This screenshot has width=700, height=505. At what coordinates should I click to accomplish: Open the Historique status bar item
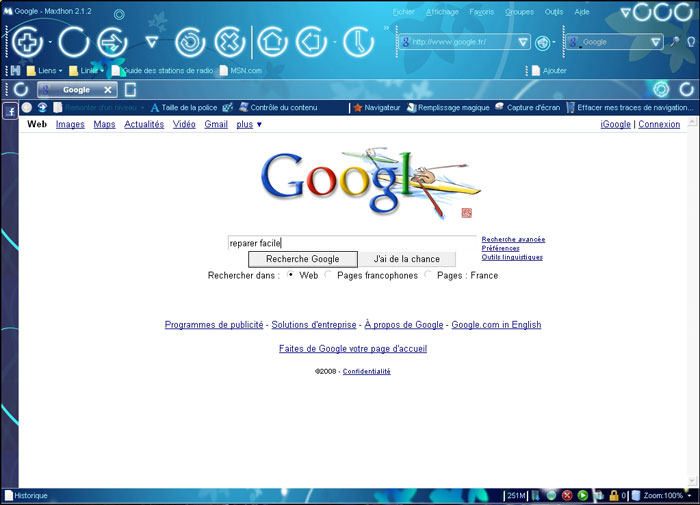[26, 495]
